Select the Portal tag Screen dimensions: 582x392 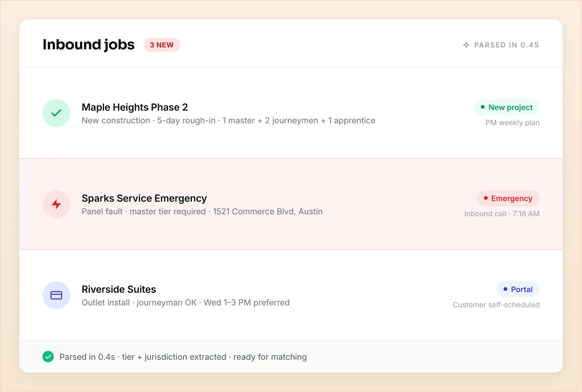(518, 290)
